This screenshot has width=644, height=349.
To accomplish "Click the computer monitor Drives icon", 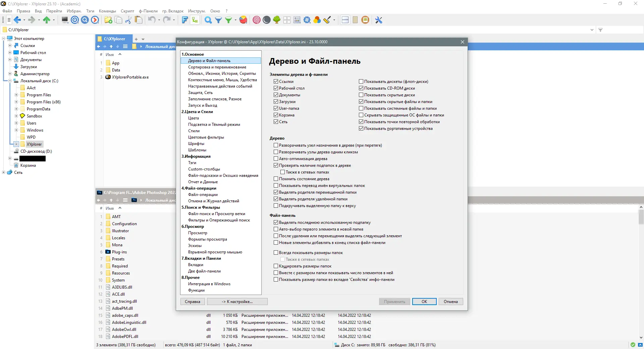I will 65,20.
